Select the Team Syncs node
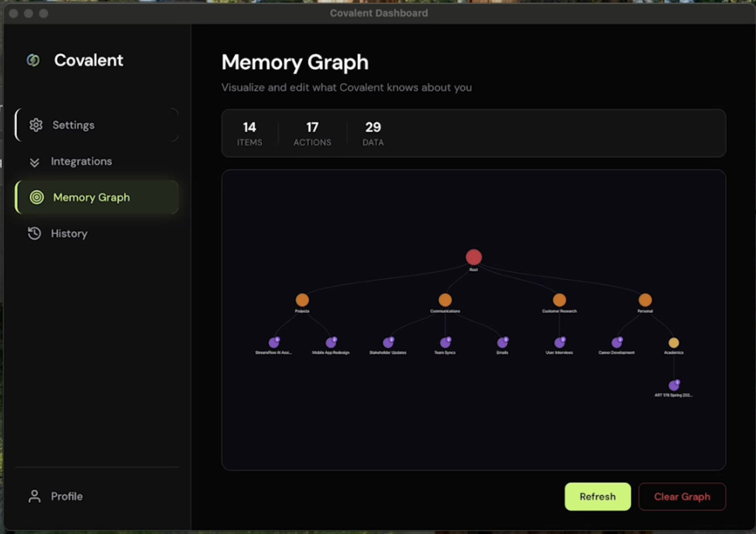Screen dimensions: 756x534 [x=445, y=342]
